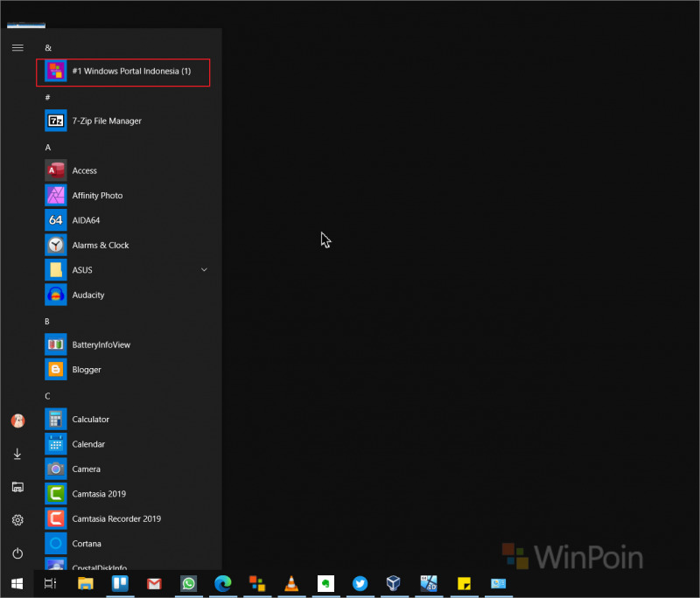The height and width of the screenshot is (598, 700).
Task: Open Gmail from the taskbar
Action: click(155, 583)
